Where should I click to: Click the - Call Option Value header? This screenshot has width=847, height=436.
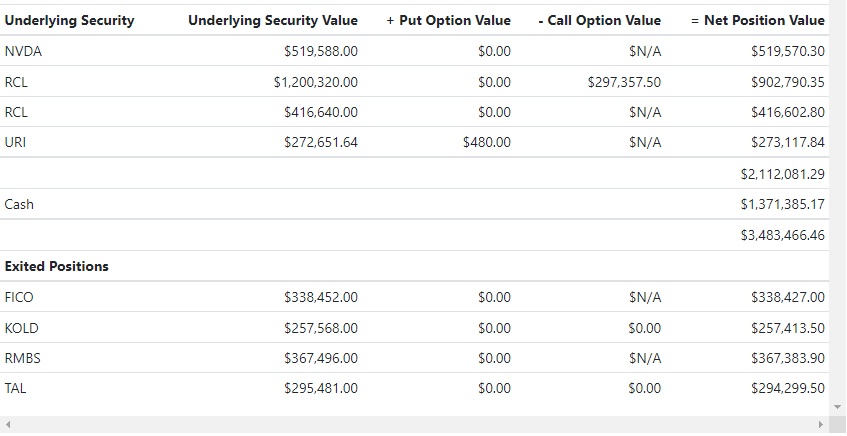click(598, 20)
